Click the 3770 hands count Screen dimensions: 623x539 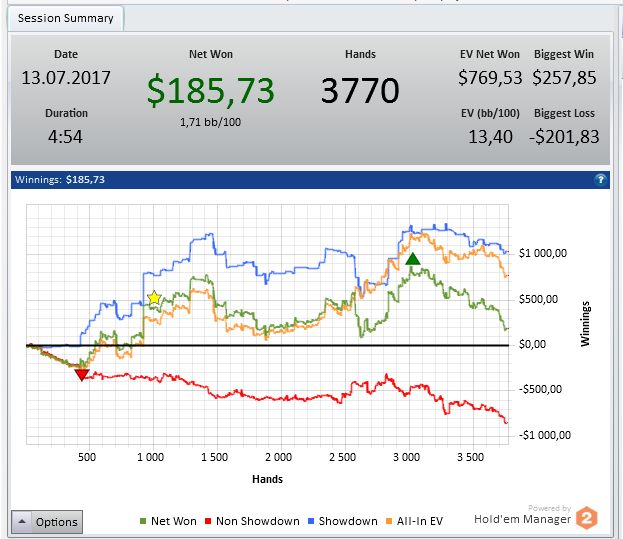[x=360, y=91]
